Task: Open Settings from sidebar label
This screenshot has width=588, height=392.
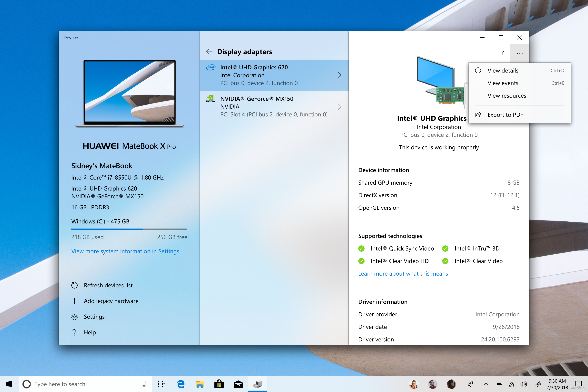Action: pos(94,317)
